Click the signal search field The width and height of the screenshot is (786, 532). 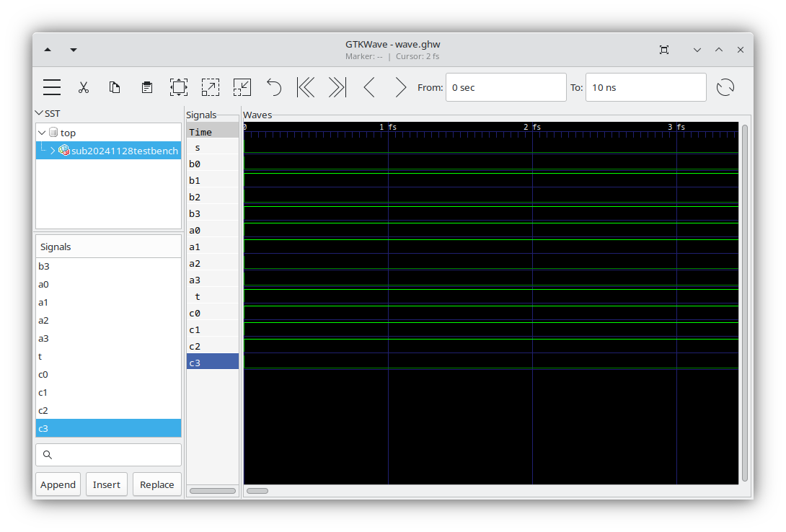pyautogui.click(x=108, y=455)
